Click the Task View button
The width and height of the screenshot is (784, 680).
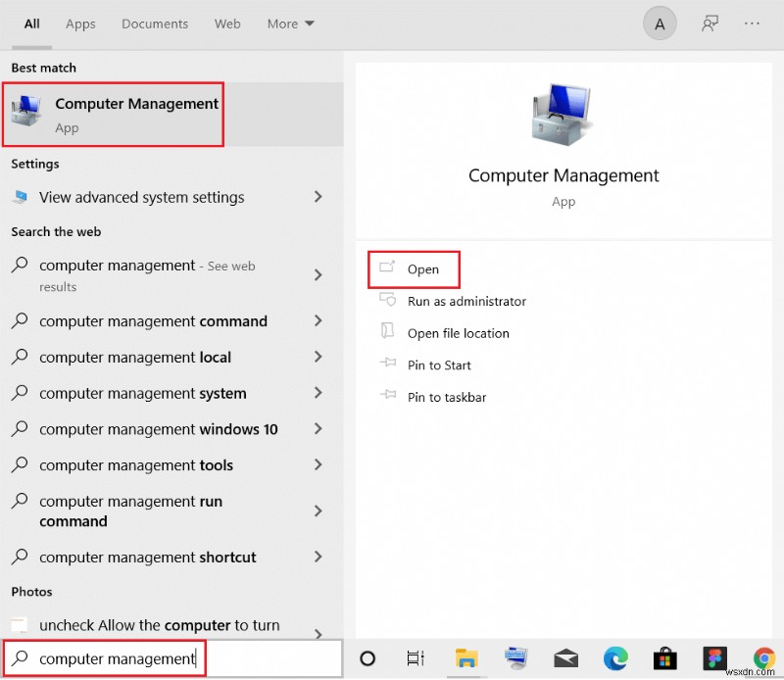416,659
